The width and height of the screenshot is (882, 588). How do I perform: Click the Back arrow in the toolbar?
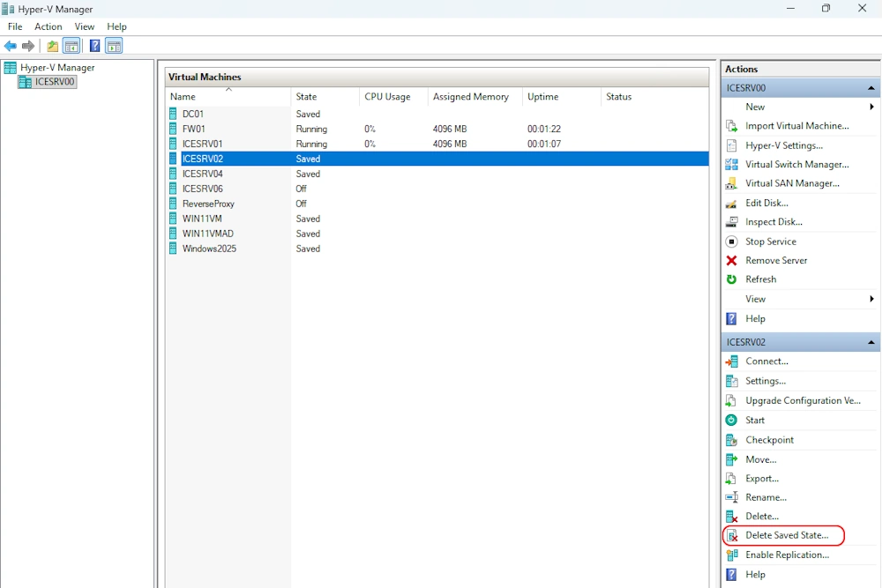[x=11, y=46]
